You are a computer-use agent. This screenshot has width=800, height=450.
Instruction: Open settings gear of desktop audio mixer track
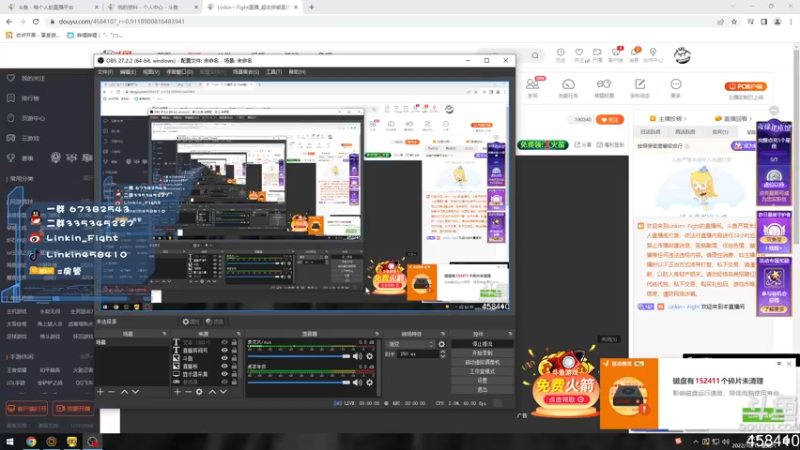pyautogui.click(x=369, y=382)
